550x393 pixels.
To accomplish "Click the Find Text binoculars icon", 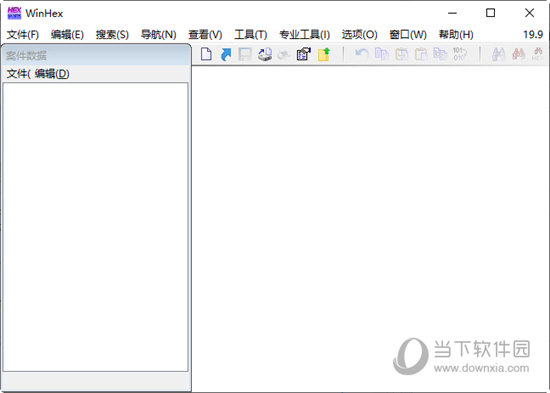I will pos(498,54).
